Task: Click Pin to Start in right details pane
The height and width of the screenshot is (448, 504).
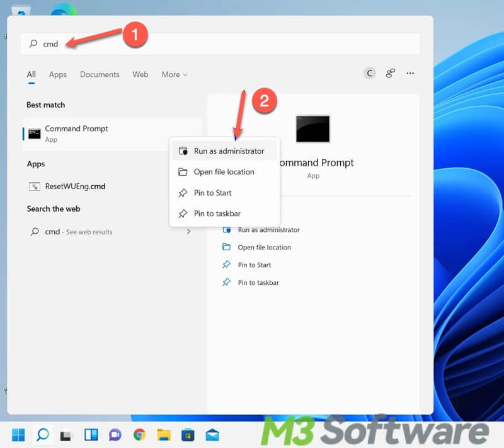Action: 254,265
